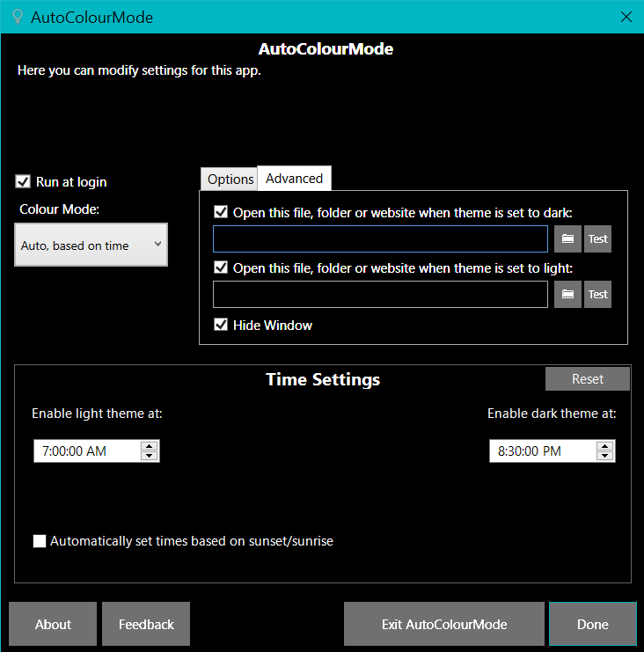Uncheck open file when theme set to light

pos(221,267)
